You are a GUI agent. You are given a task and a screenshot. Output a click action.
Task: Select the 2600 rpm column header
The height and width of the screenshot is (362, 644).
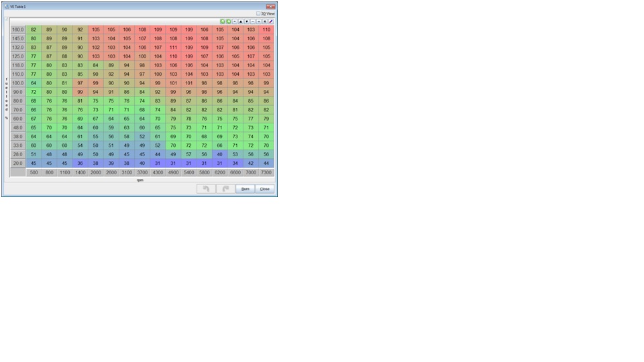pyautogui.click(x=111, y=172)
